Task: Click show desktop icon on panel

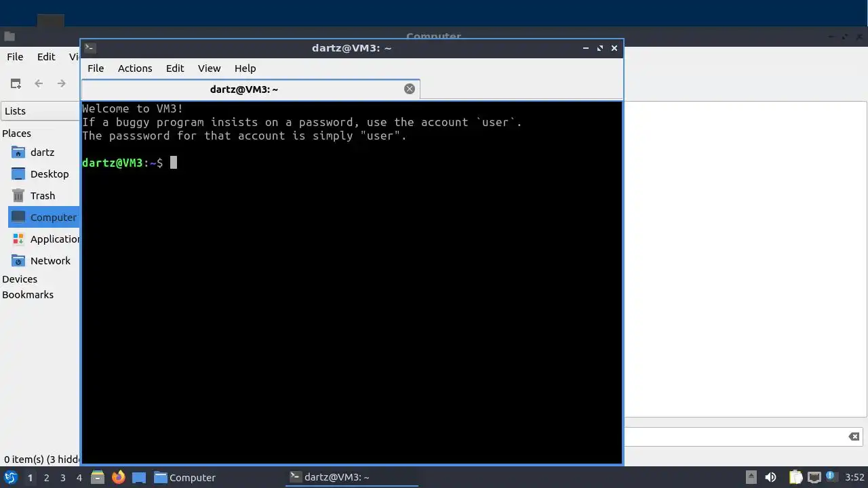Action: click(x=139, y=478)
